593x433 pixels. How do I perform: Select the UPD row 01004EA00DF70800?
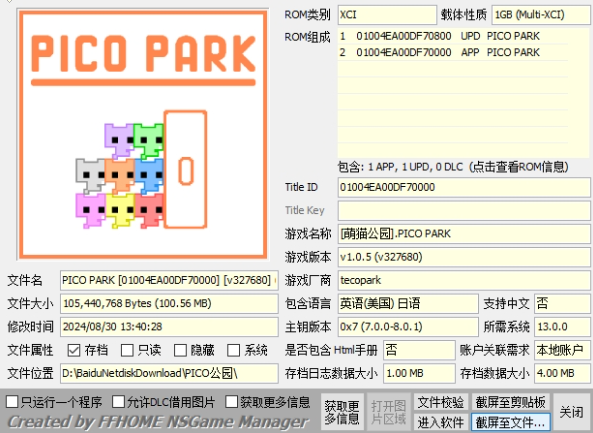tap(452, 36)
